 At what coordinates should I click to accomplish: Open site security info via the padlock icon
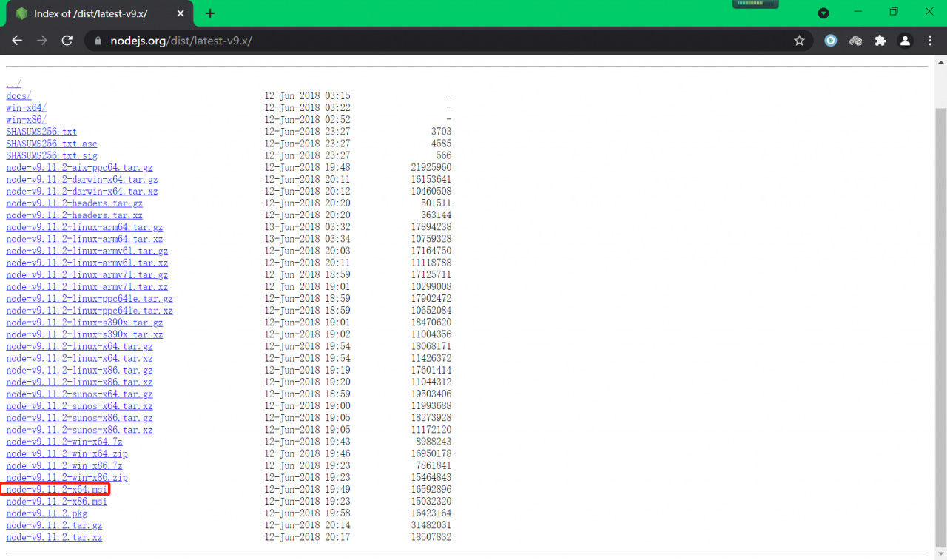97,41
